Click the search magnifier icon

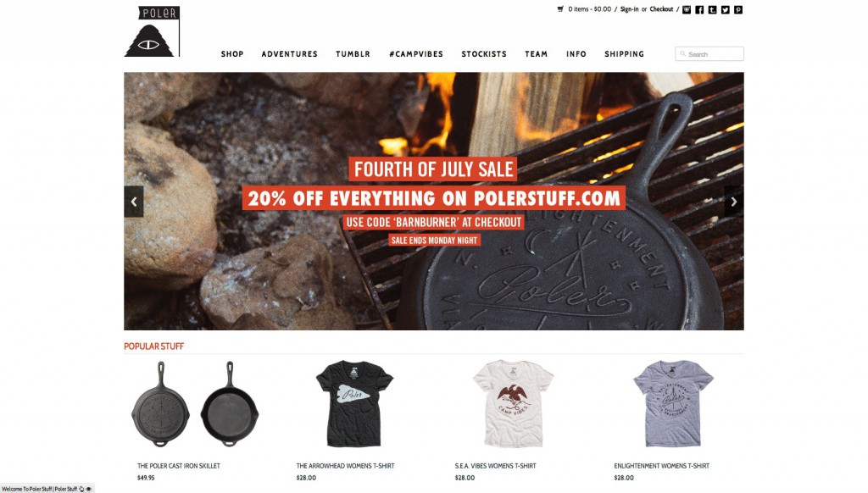[682, 53]
